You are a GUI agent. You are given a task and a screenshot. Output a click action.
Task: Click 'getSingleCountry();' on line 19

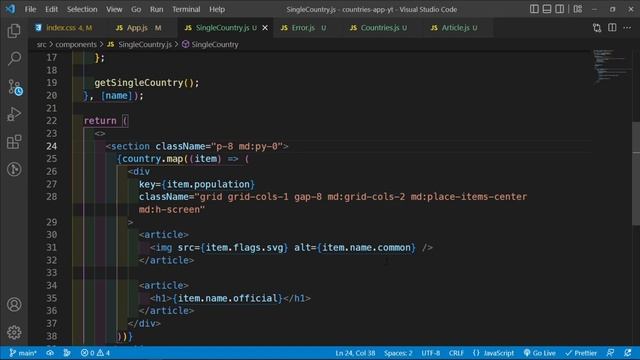[x=147, y=83]
